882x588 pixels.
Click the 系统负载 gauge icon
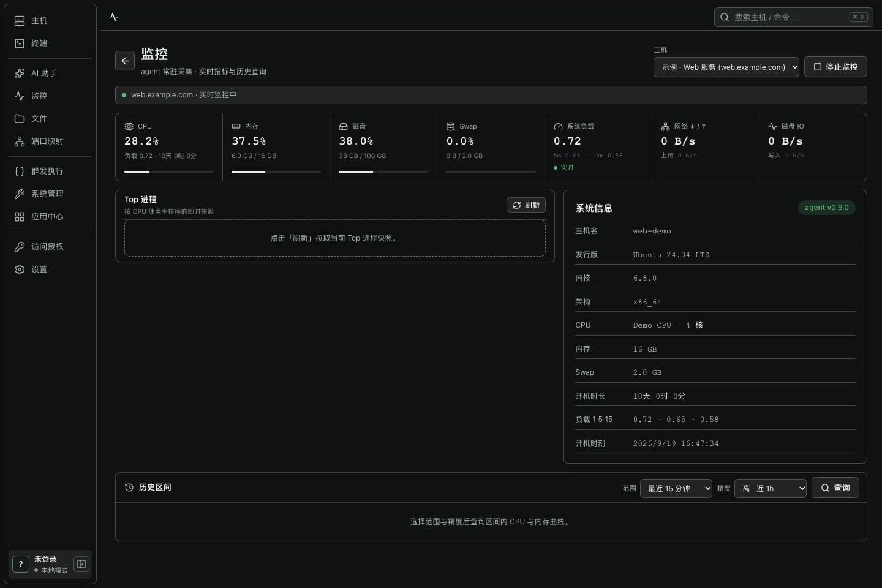[558, 126]
